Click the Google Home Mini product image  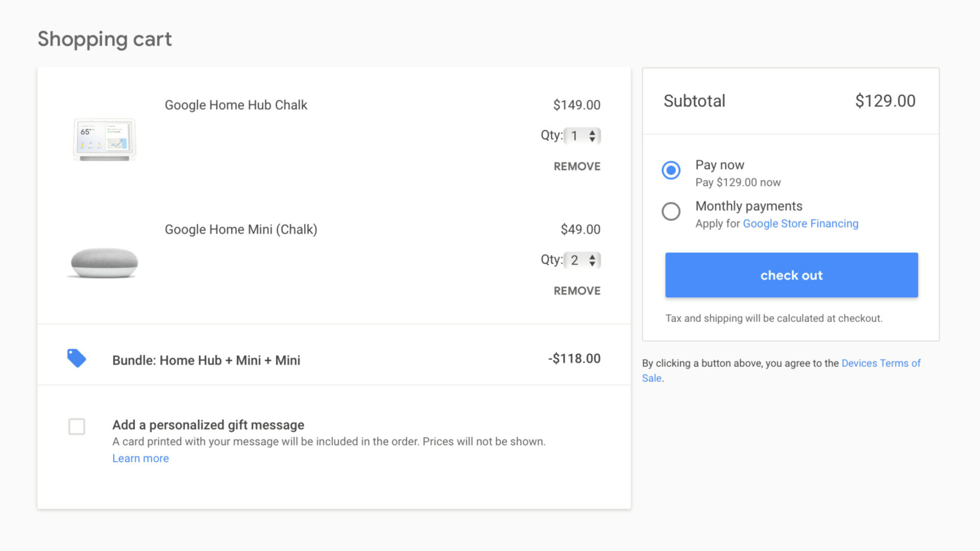[104, 263]
